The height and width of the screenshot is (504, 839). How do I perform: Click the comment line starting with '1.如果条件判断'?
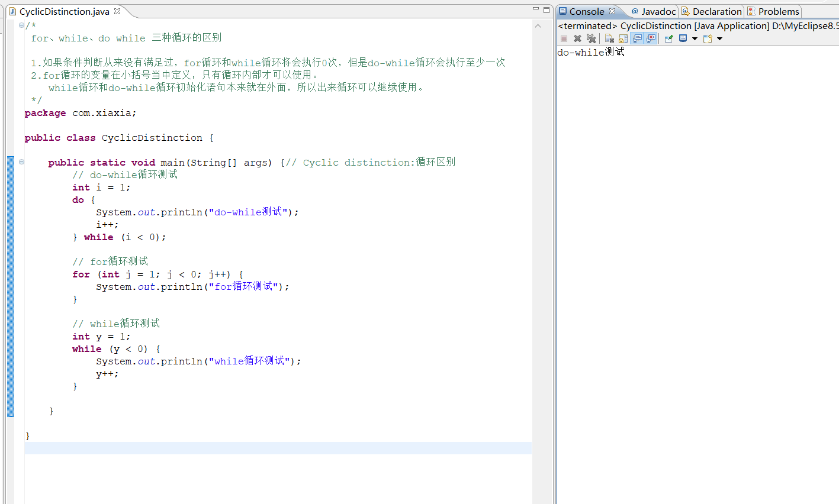pos(268,63)
